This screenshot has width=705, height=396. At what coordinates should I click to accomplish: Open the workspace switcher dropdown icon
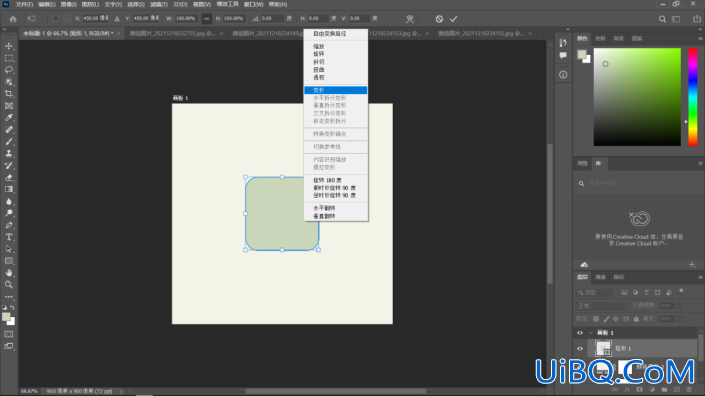pyautogui.click(x=676, y=19)
